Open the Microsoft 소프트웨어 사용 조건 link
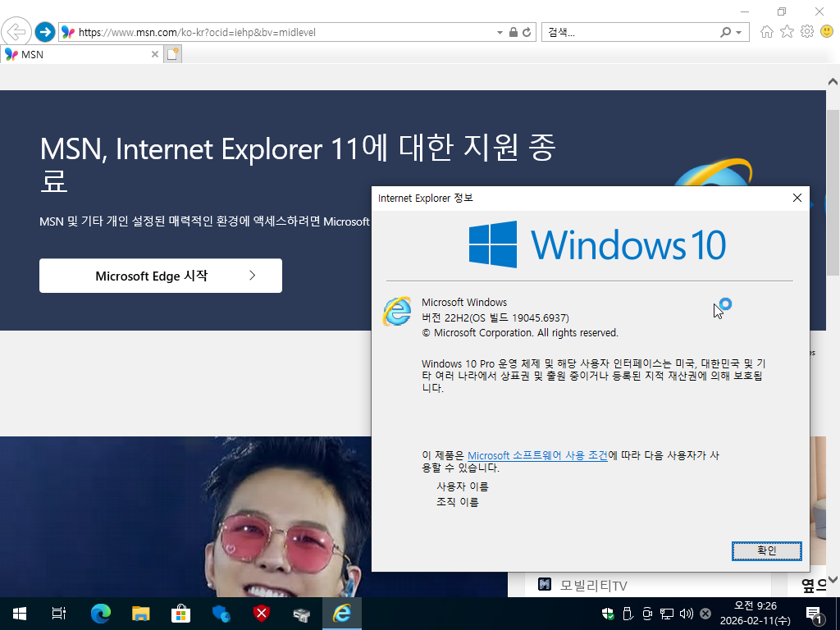 [x=537, y=455]
